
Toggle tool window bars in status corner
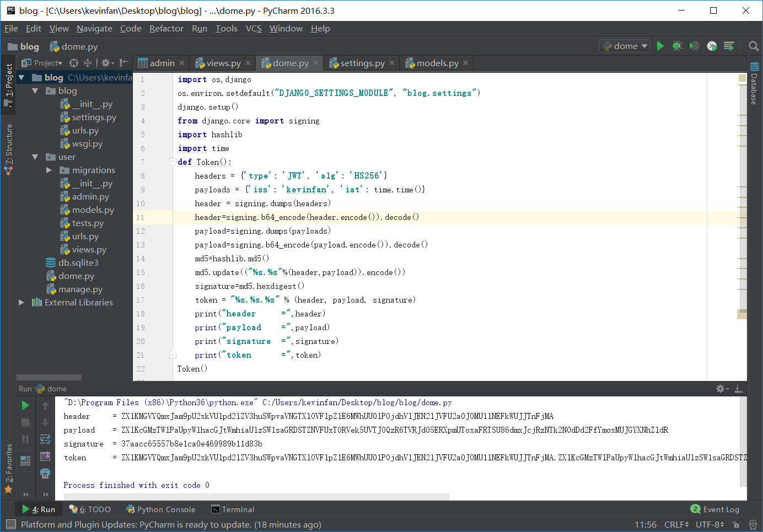pos(11,524)
